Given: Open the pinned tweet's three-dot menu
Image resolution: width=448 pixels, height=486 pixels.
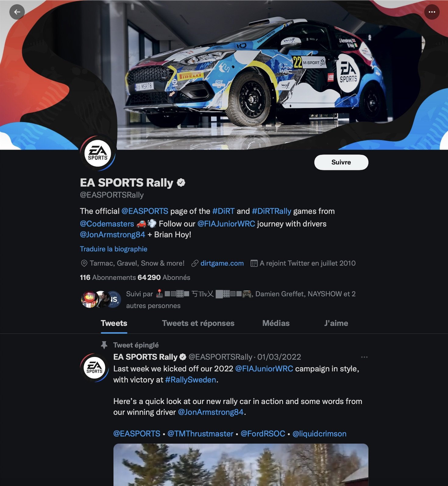Looking at the screenshot, I should pyautogui.click(x=364, y=357).
